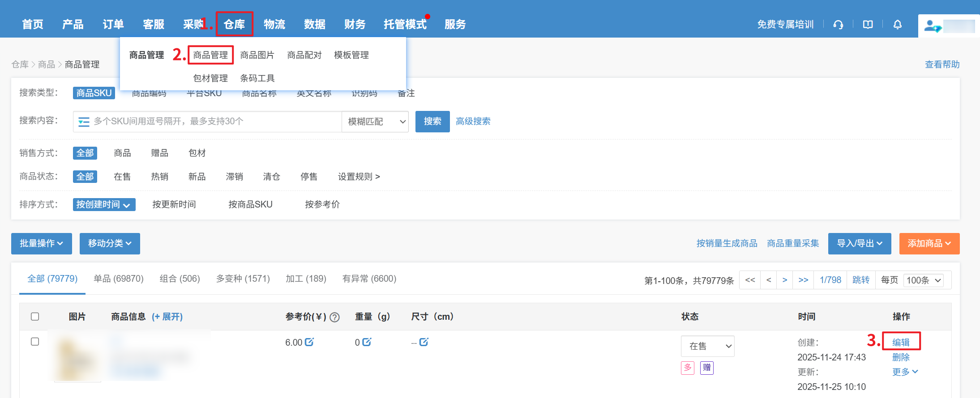Open the notifications bell icon
The width and height of the screenshot is (980, 398).
(x=897, y=25)
